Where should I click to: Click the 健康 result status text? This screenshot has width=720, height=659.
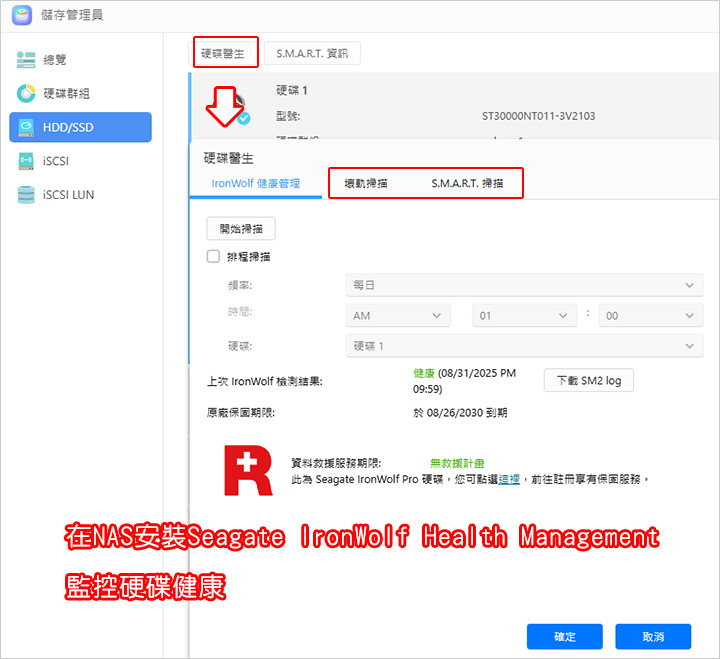click(424, 373)
